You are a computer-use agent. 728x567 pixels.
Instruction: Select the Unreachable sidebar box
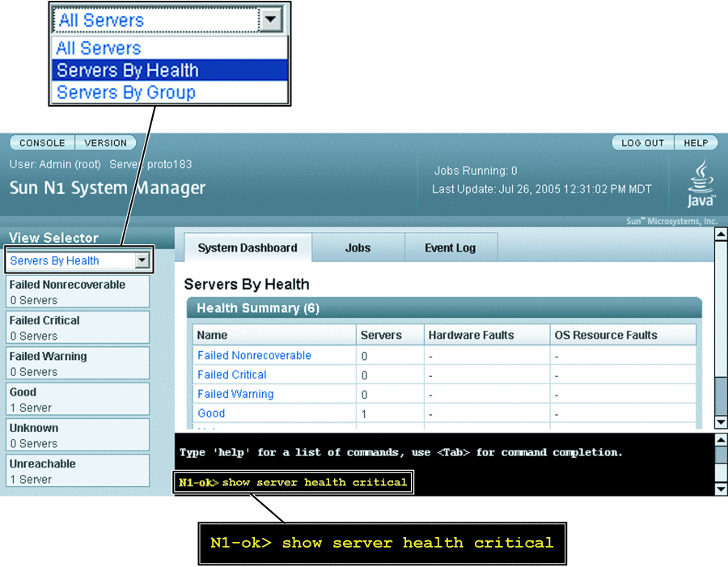coord(78,471)
